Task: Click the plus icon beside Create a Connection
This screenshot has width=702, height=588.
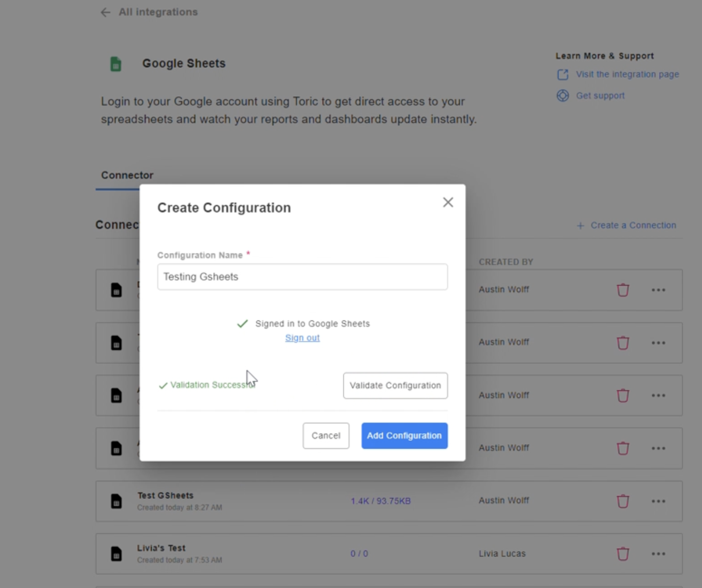Action: 580,226
